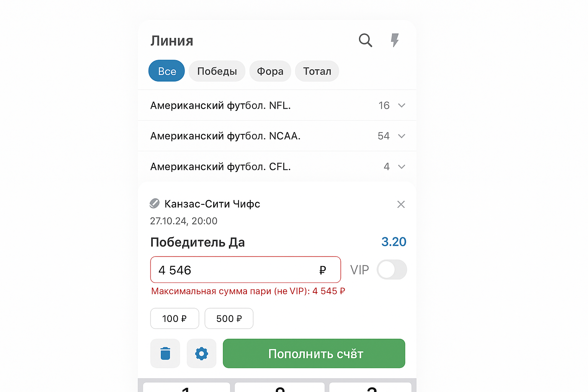The width and height of the screenshot is (588, 392).
Task: Click the American football icon beside Канзас-Сити Чифс
Action: (x=155, y=204)
